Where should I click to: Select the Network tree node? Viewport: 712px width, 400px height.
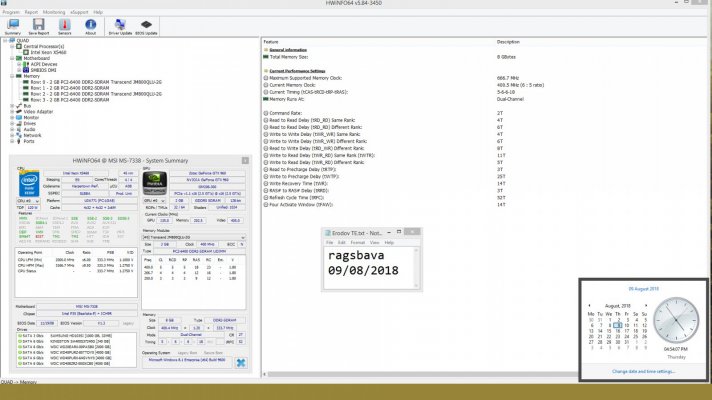point(32,135)
